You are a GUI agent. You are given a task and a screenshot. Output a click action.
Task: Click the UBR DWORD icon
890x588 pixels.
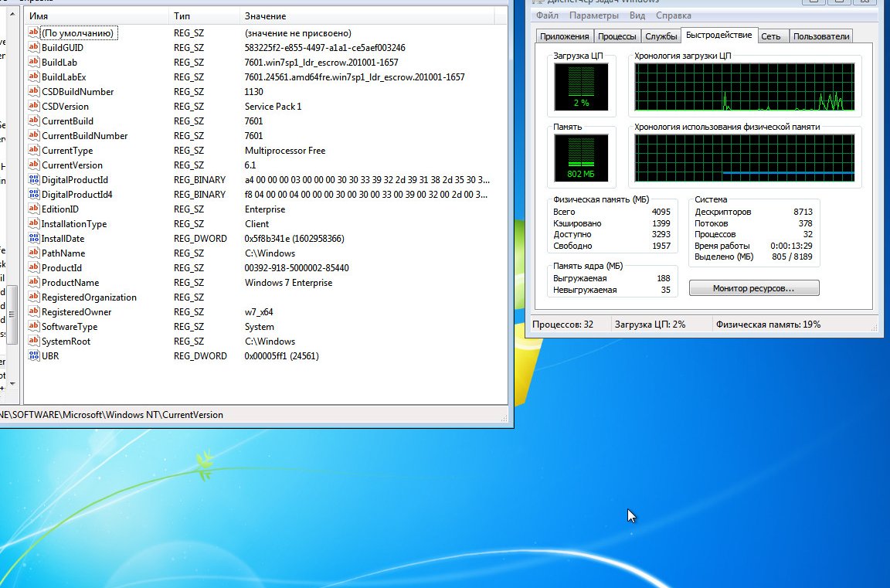click(33, 356)
